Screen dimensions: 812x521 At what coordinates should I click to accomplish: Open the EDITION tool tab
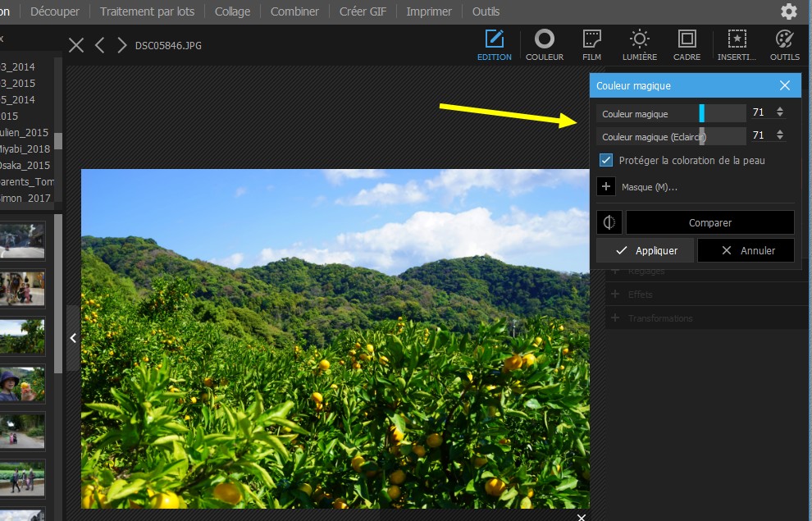(494, 45)
